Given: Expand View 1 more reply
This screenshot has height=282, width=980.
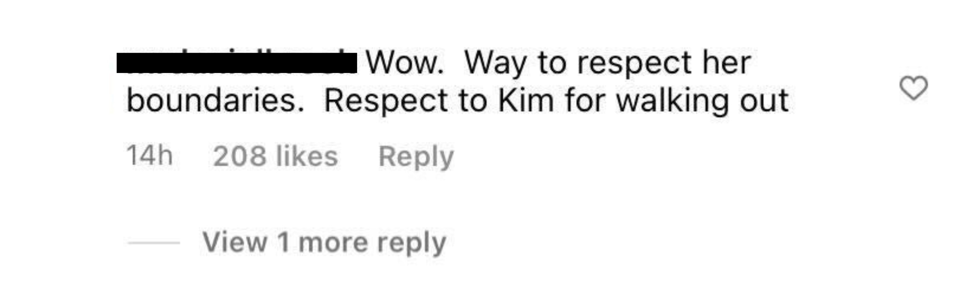Looking at the screenshot, I should tap(324, 242).
